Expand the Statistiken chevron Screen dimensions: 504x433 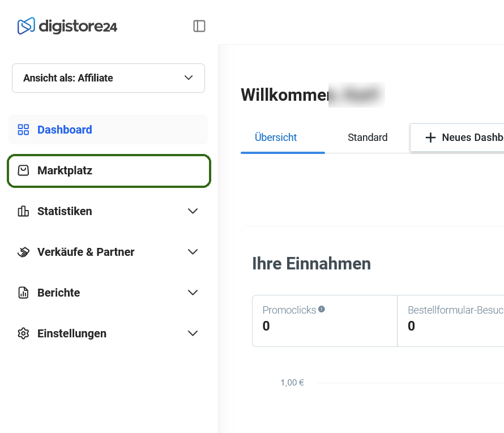tap(193, 211)
